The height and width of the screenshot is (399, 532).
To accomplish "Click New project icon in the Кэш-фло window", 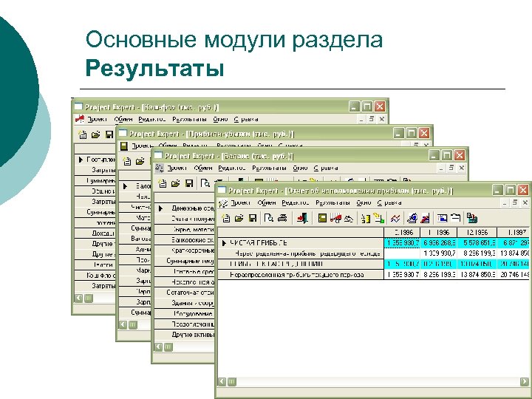I will click(83, 134).
